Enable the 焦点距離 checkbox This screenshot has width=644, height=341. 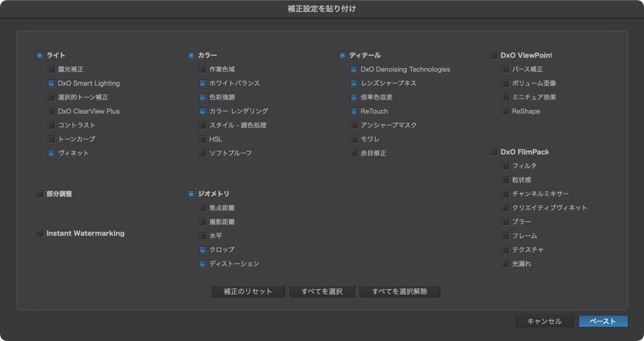[202, 208]
